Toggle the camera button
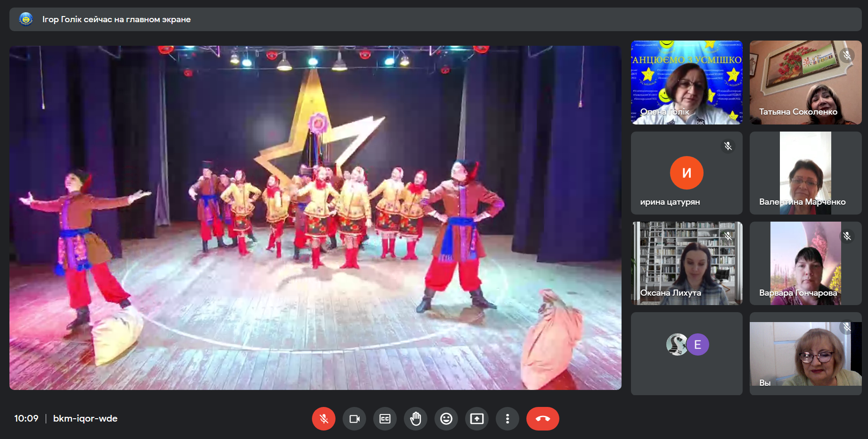Screen dimensions: 868x439 (354, 419)
